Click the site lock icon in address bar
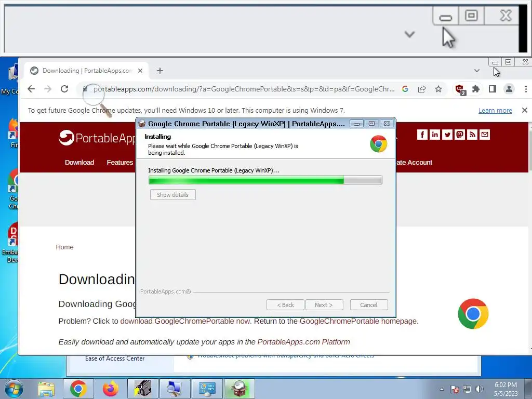The image size is (532, 399). pyautogui.click(x=85, y=89)
